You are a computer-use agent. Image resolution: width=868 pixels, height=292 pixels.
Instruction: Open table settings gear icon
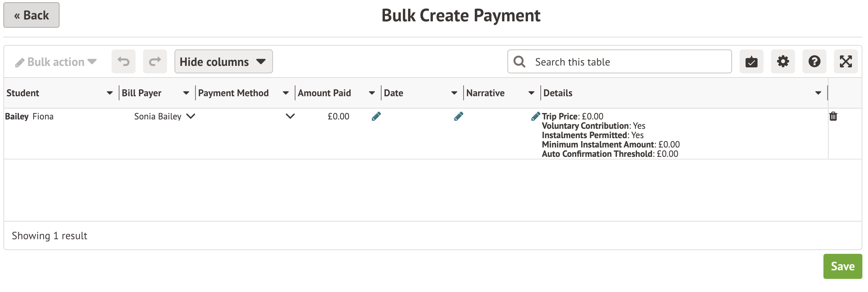[x=783, y=61]
